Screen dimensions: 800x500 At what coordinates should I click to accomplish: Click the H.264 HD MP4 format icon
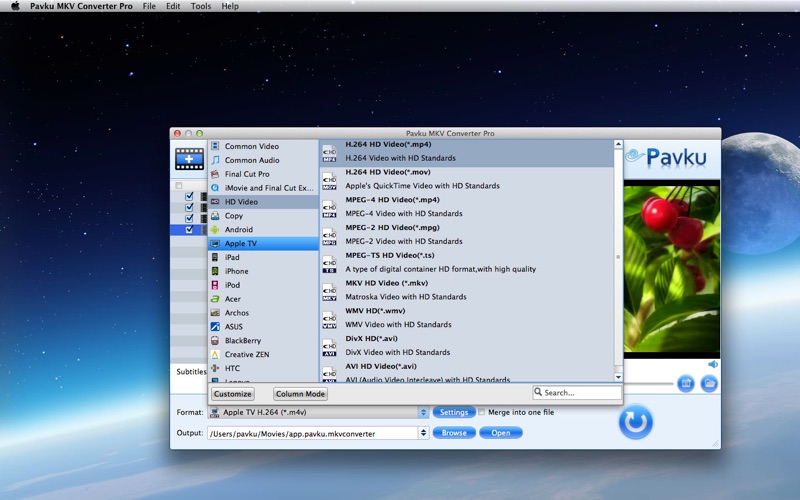(330, 154)
